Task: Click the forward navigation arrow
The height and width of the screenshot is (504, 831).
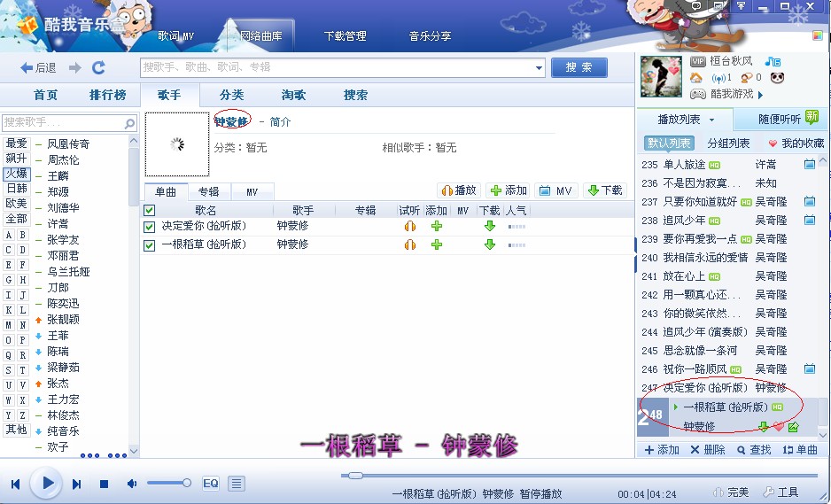Action: point(75,68)
